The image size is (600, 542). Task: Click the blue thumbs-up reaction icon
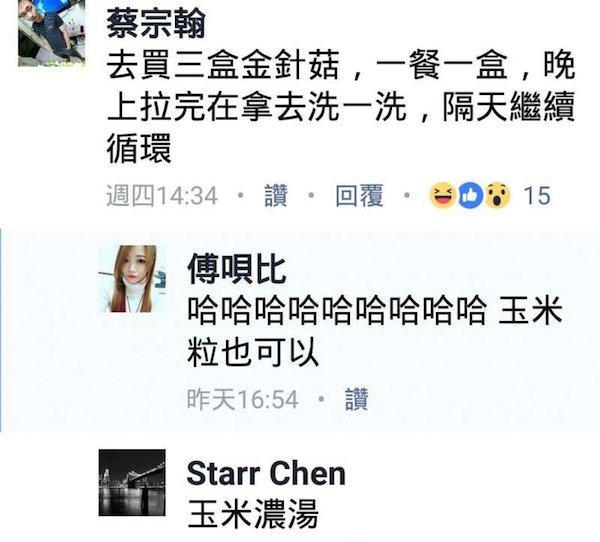(470, 196)
